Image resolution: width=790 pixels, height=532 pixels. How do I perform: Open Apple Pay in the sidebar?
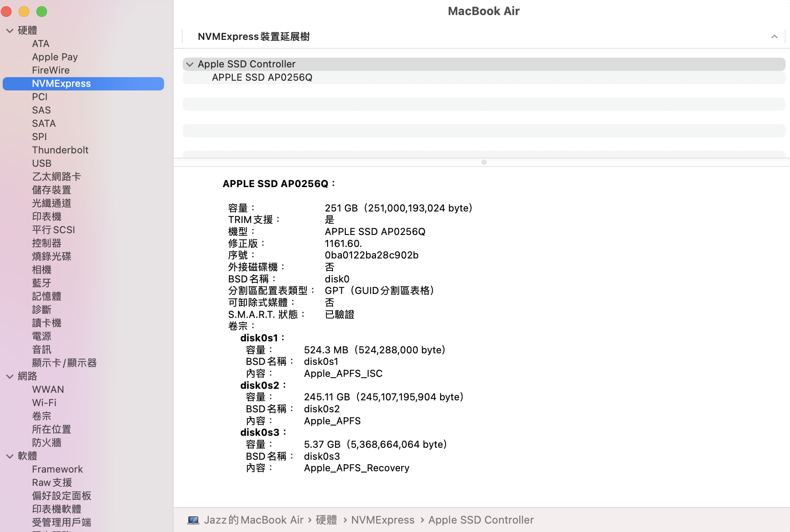coord(55,57)
